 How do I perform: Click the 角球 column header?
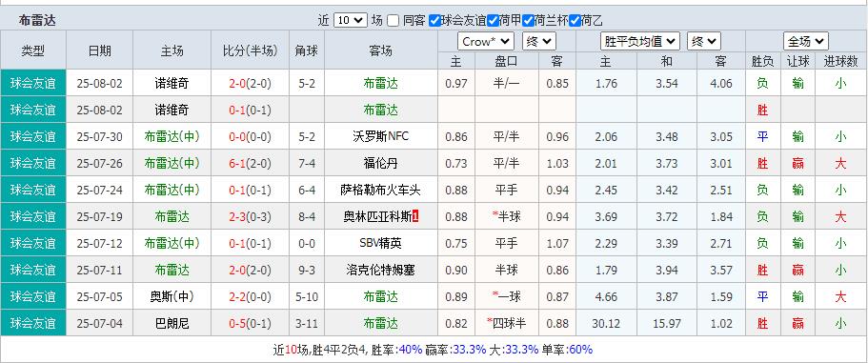tap(307, 50)
